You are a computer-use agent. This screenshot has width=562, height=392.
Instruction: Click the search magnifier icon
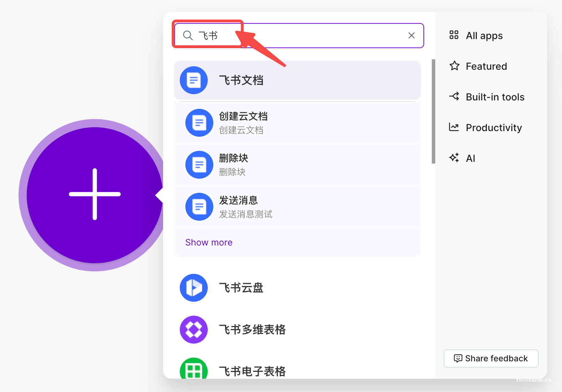[x=188, y=35]
